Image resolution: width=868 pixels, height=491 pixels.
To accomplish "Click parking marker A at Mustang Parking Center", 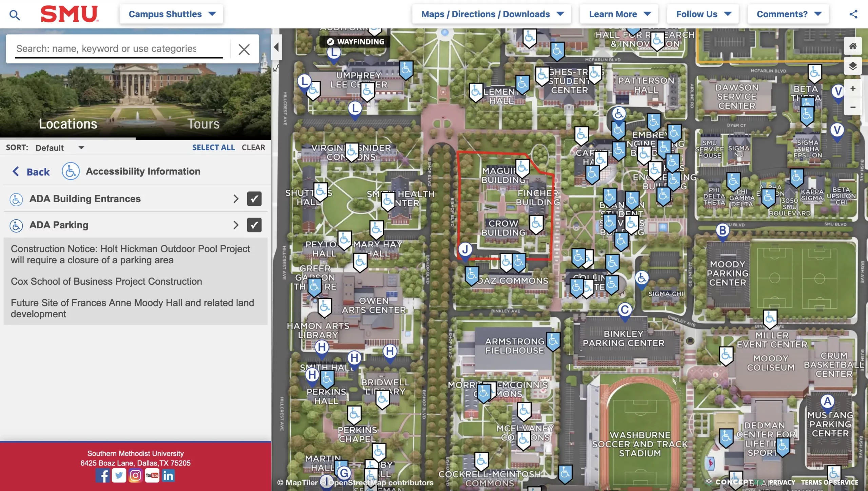I will tap(828, 403).
